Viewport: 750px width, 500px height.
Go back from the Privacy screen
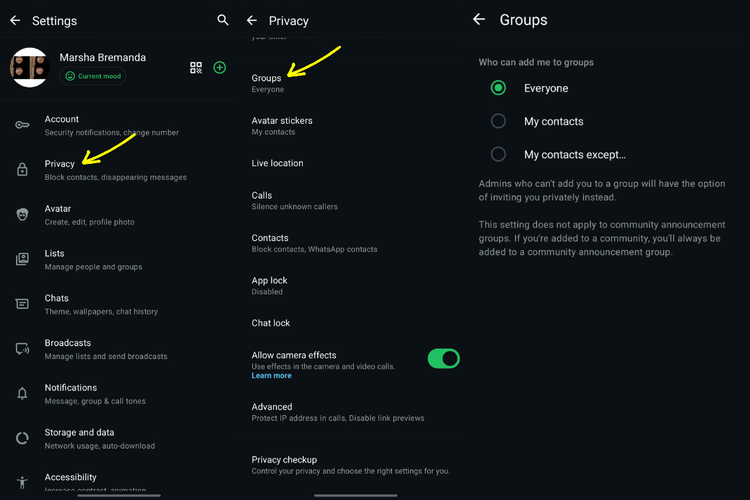point(252,21)
